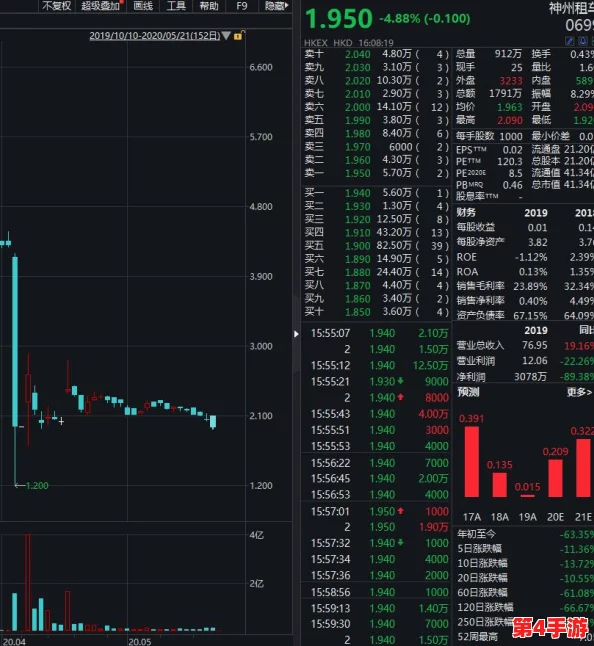The width and height of the screenshot is (594, 646).
Task: Open the 超级叠加 overlay menu
Action: point(101,6)
